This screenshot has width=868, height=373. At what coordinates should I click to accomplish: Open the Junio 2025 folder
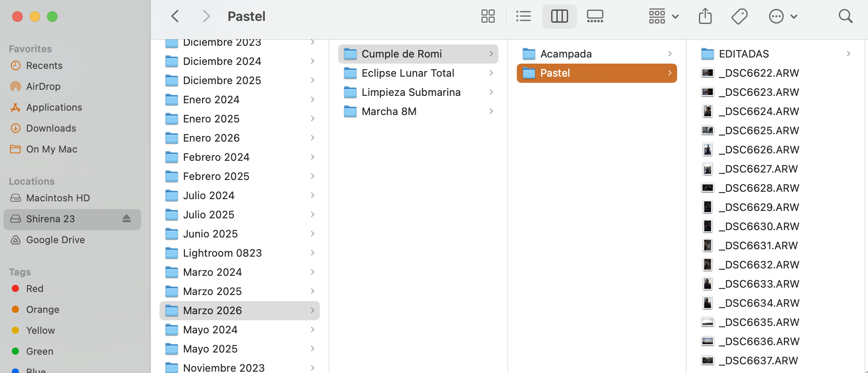(240, 234)
